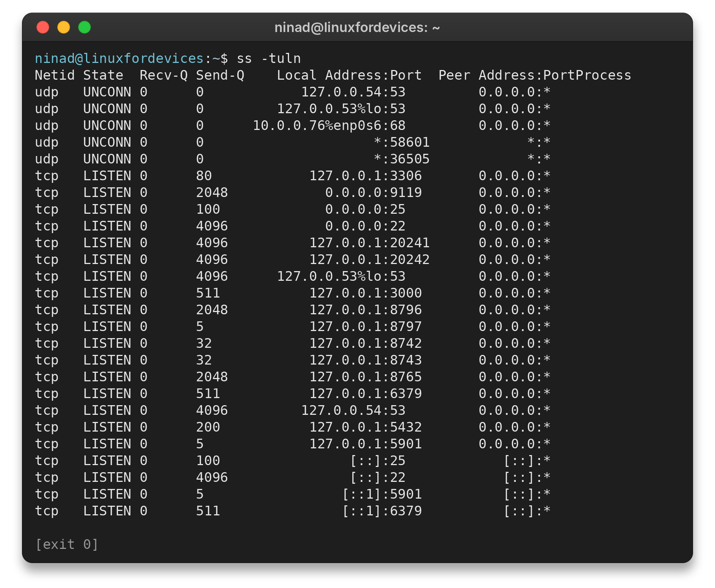Click the address 127.0.0.1:20242
Viewport: 715px width, 588px height.
pos(369,260)
